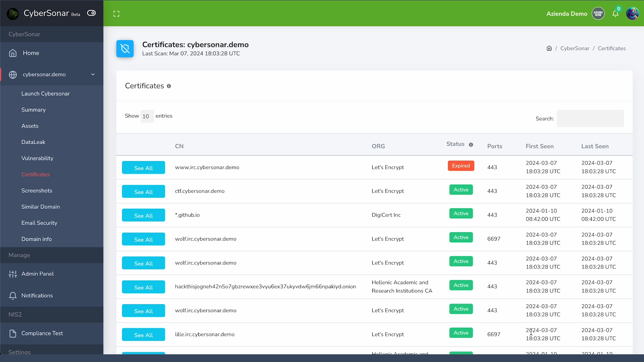Click the Vulnerability menu item
Image resolution: width=644 pixels, height=362 pixels.
(38, 158)
